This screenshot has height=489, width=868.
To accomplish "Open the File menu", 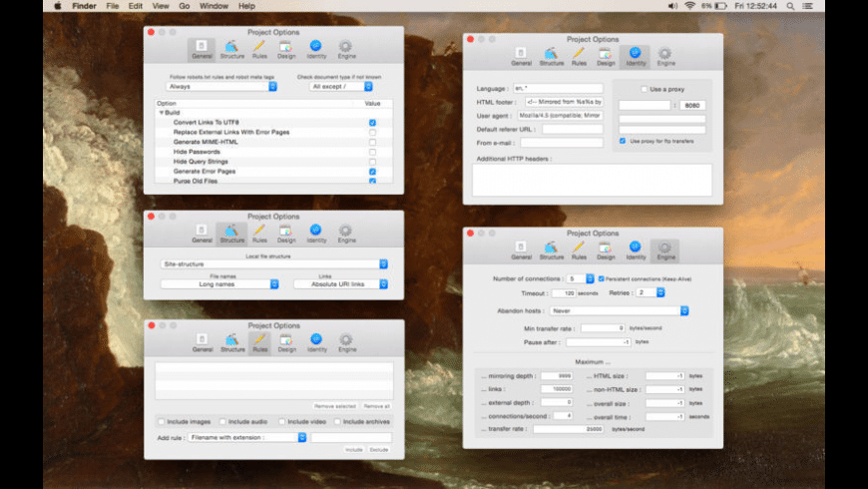I will pos(113,6).
